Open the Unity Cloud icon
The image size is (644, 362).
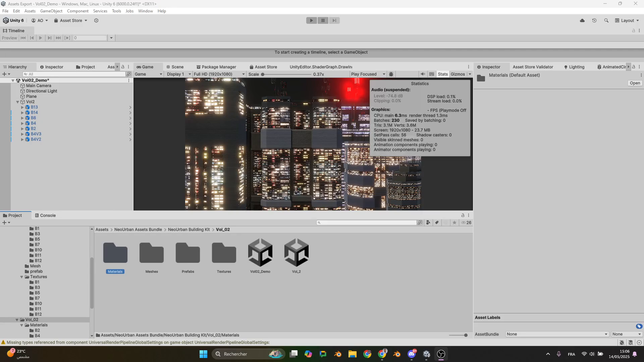(x=582, y=20)
